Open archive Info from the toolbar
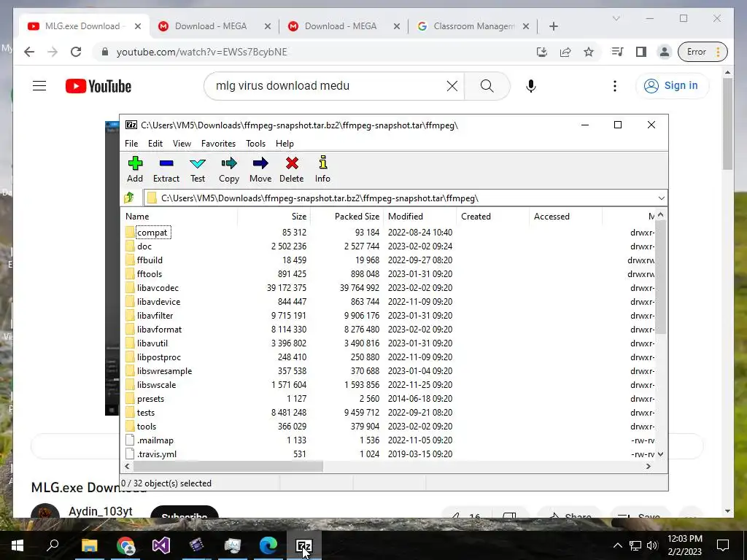This screenshot has height=560, width=747. point(322,169)
